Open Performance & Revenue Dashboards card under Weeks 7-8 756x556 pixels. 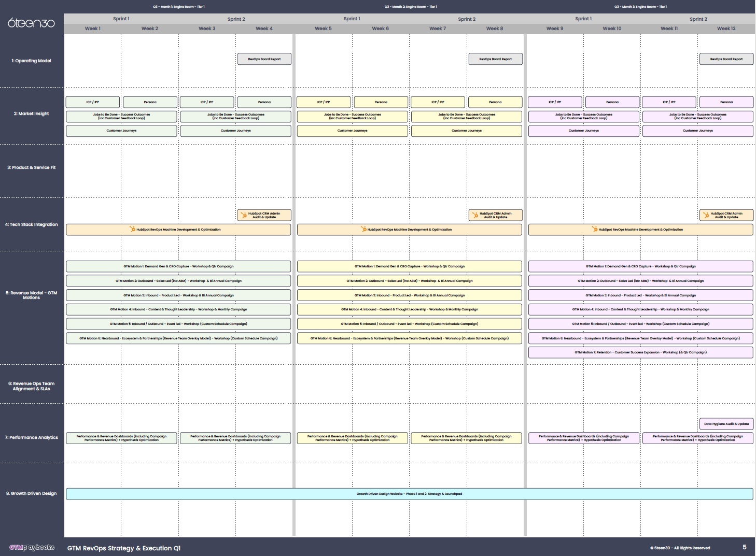pos(467,438)
